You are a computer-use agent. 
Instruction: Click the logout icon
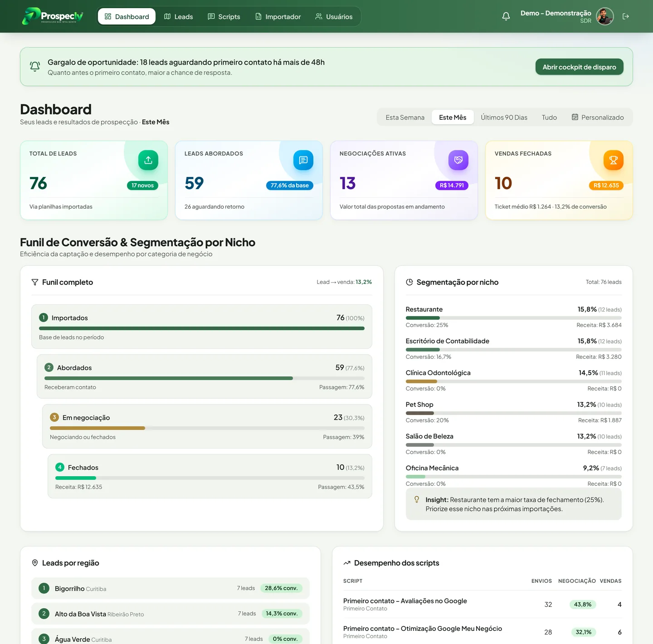(x=626, y=16)
